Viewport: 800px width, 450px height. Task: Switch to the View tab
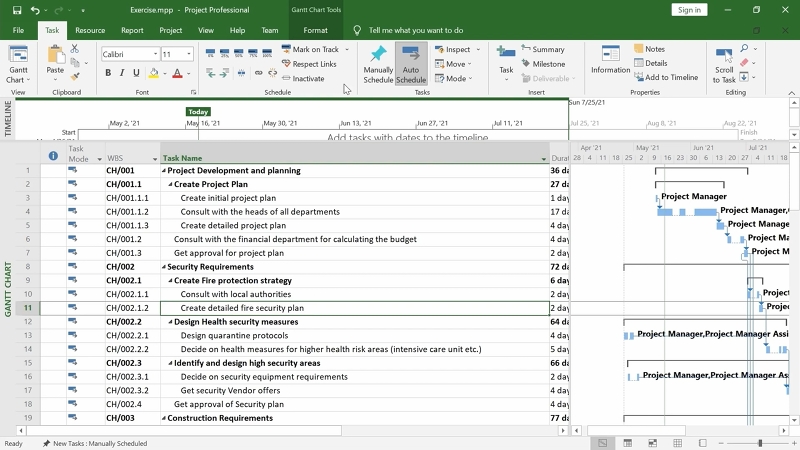tap(206, 30)
